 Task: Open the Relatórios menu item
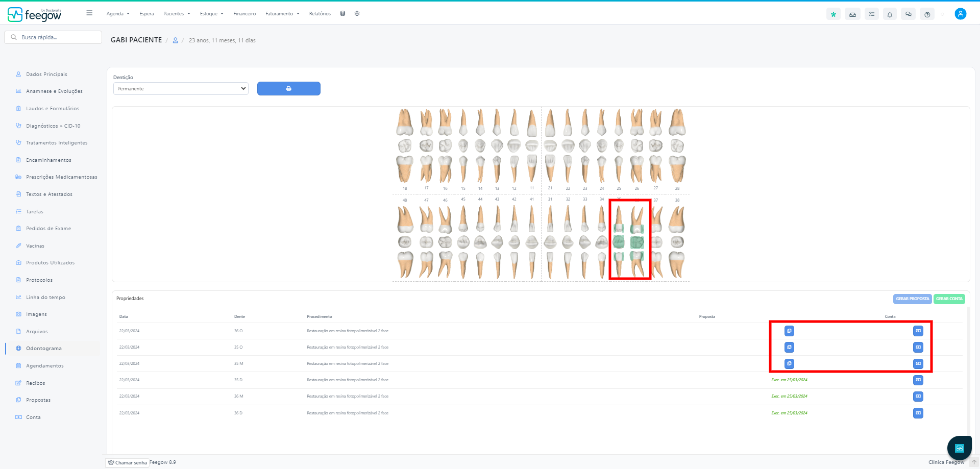320,14
